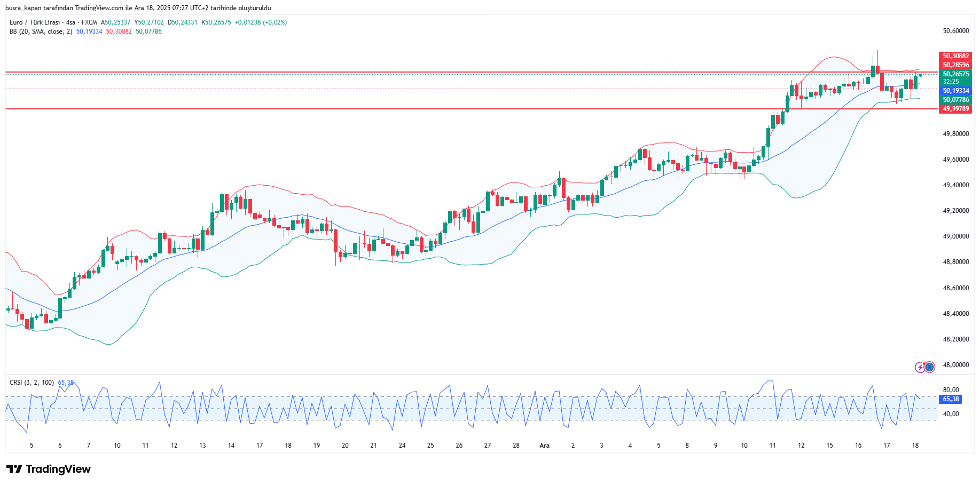
Task: Click the TradingView logo at bottom left
Action: 49,469
